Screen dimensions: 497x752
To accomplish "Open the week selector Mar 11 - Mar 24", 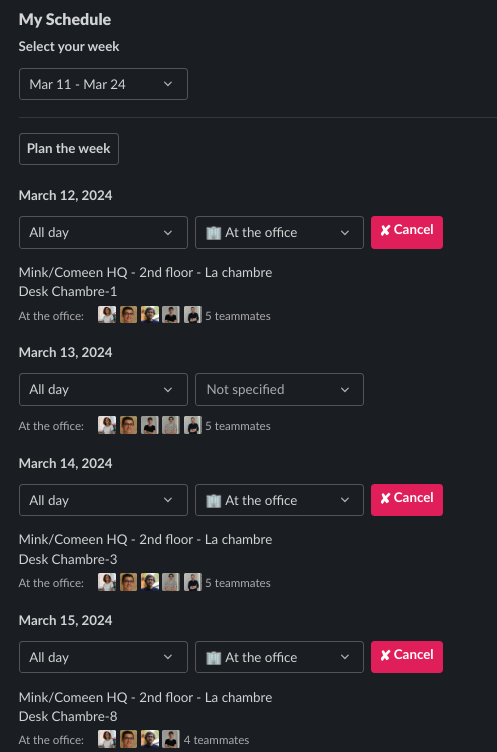I will tap(103, 84).
